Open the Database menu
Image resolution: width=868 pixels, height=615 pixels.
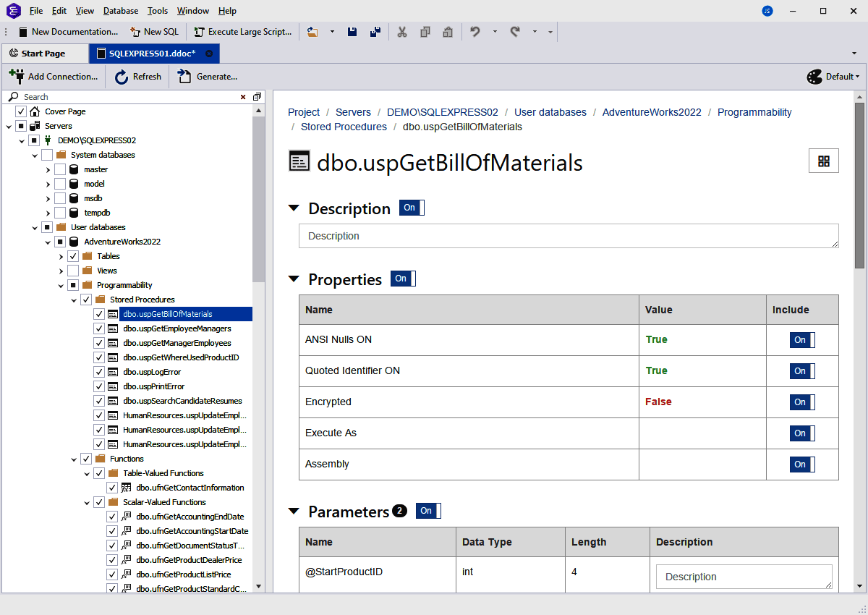tap(120, 10)
